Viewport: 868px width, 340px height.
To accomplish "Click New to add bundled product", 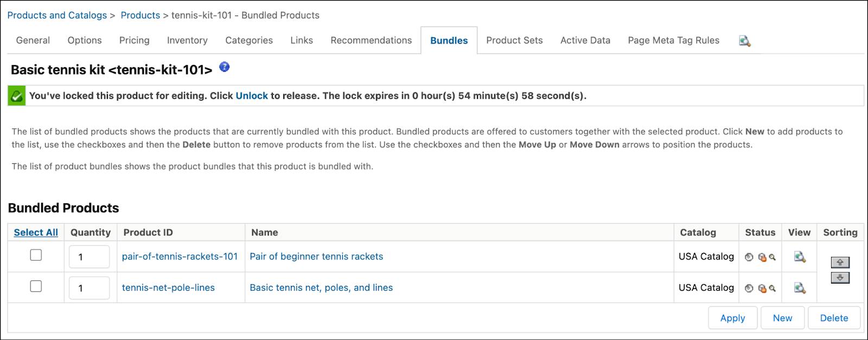I will [x=782, y=318].
